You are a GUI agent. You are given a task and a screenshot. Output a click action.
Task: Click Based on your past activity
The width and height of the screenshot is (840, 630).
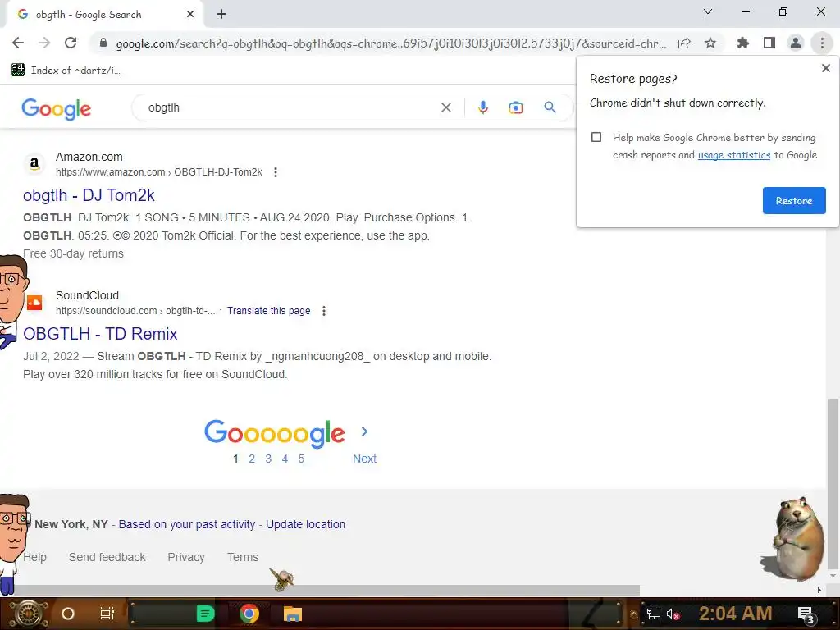coord(187,524)
